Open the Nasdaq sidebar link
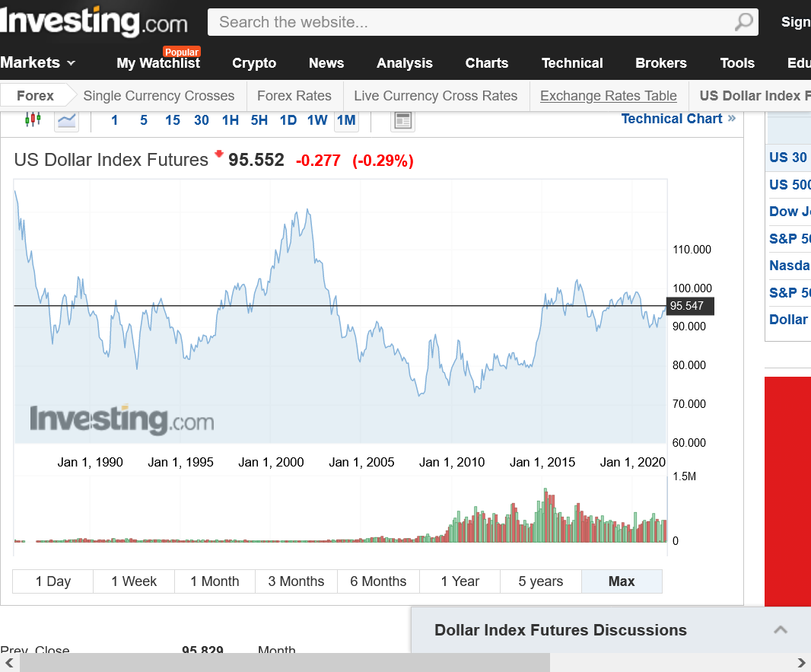Image resolution: width=811 pixels, height=672 pixels. coord(790,266)
